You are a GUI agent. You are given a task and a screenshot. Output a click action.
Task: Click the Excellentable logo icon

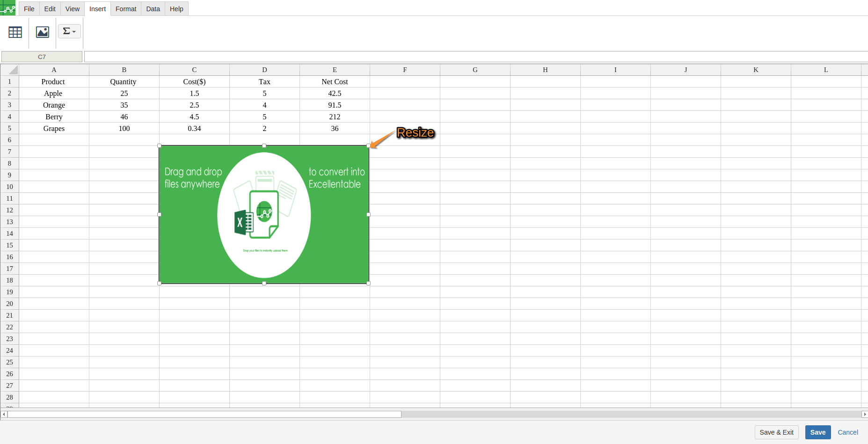8,8
